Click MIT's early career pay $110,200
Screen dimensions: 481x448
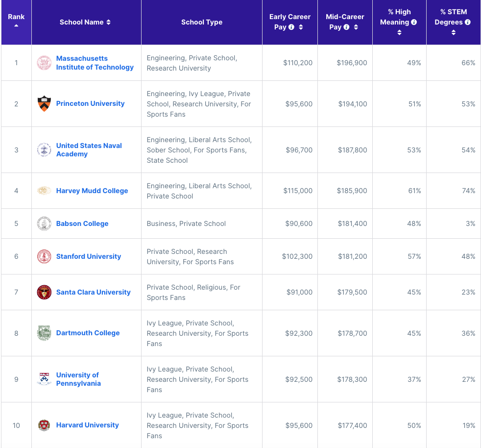[x=298, y=63]
